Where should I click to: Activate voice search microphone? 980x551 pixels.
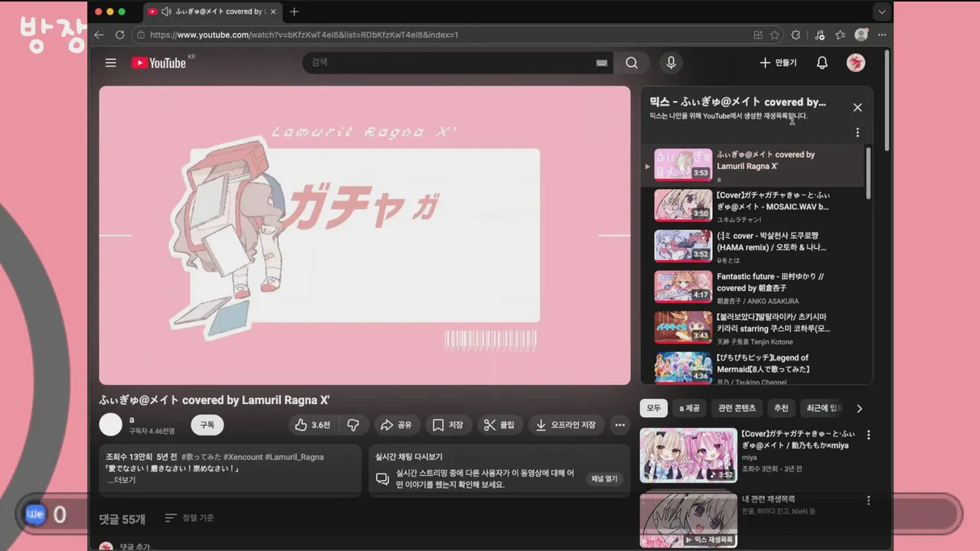[671, 63]
